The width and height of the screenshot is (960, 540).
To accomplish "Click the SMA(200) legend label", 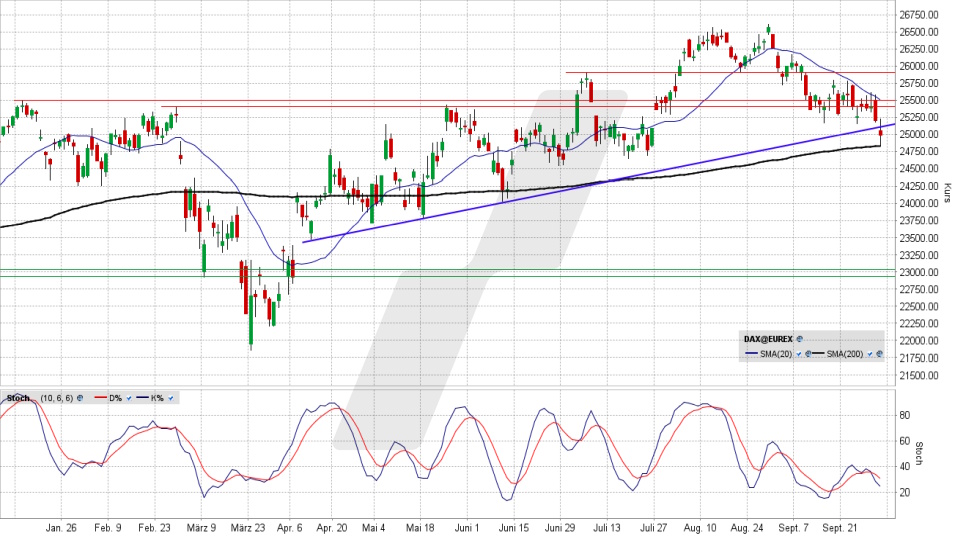I will (845, 354).
